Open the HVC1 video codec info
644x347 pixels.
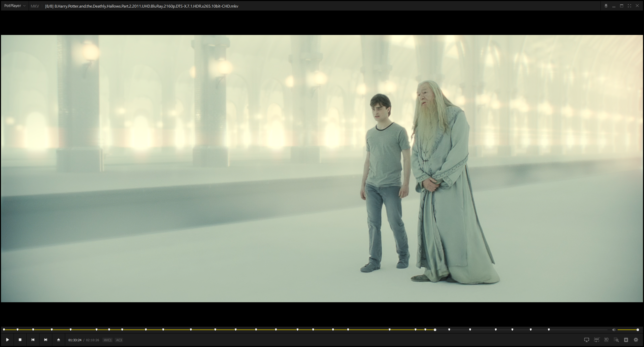click(x=107, y=340)
